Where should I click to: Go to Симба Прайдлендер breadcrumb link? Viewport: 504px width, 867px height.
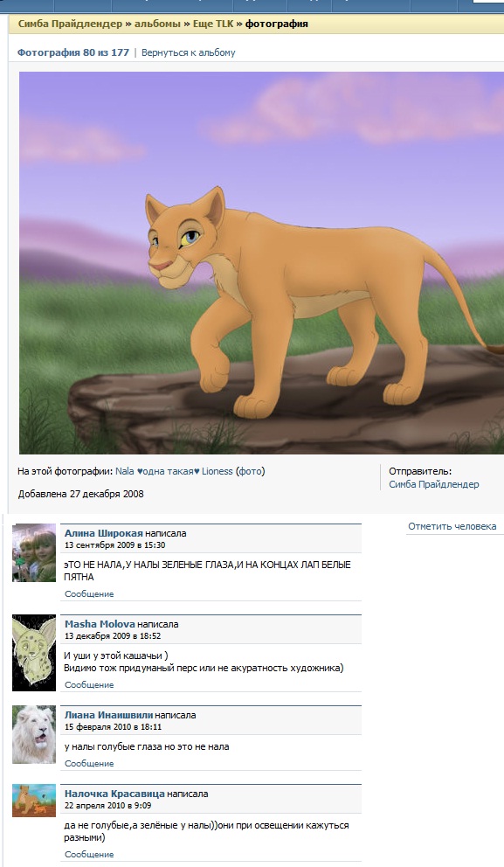70,24
